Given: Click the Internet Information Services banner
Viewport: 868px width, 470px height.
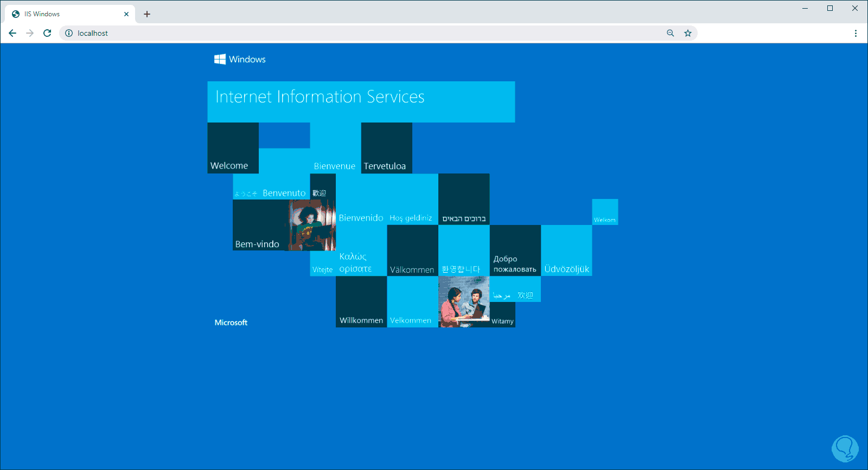Looking at the screenshot, I should (x=361, y=102).
